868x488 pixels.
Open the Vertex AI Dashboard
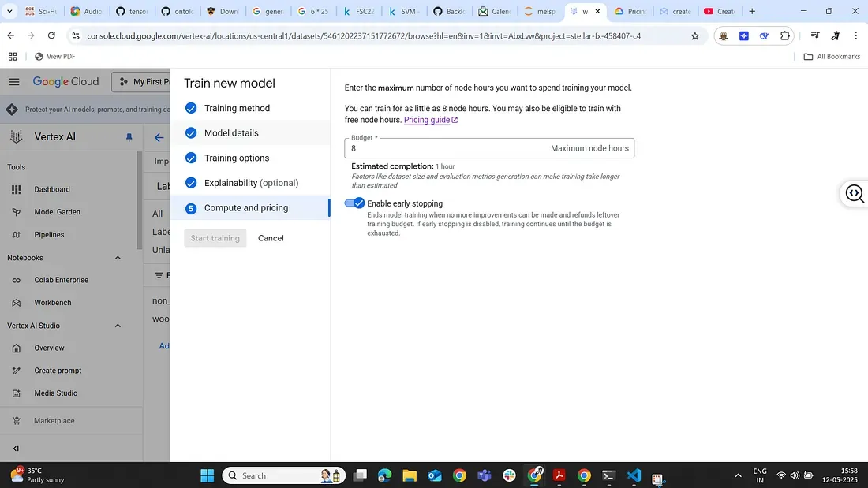click(52, 189)
